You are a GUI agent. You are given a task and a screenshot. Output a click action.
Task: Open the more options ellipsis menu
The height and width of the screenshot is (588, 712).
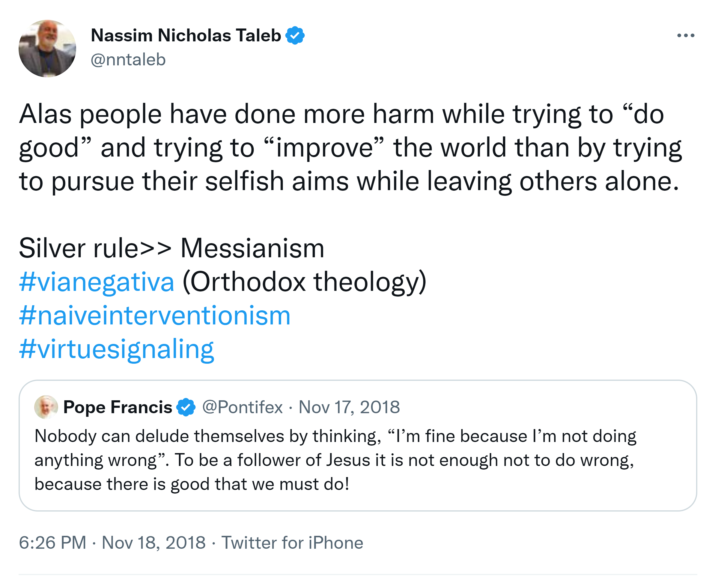tap(685, 35)
